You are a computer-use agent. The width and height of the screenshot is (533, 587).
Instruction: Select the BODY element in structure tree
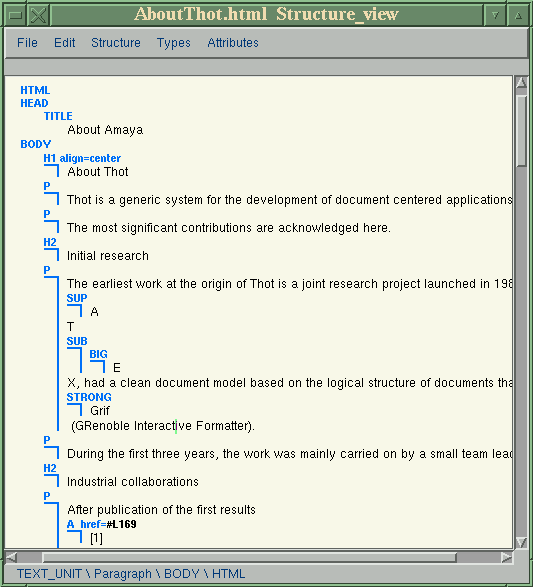coord(36,144)
